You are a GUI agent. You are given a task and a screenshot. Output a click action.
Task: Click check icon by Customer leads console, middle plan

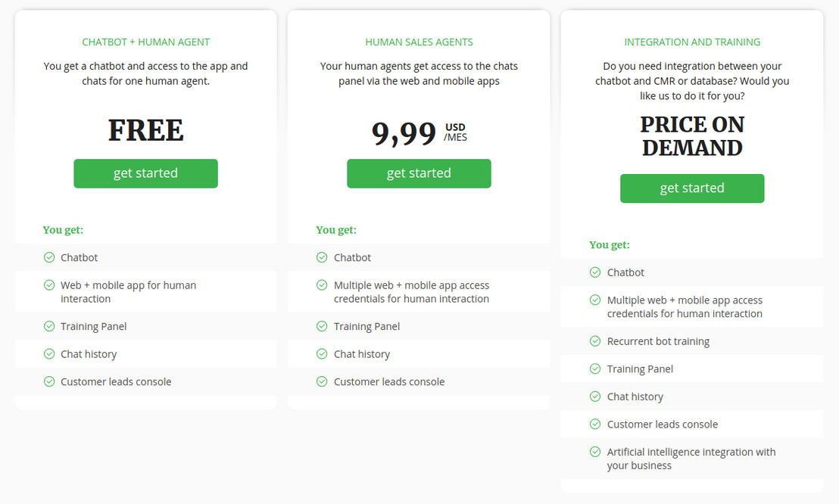(322, 381)
